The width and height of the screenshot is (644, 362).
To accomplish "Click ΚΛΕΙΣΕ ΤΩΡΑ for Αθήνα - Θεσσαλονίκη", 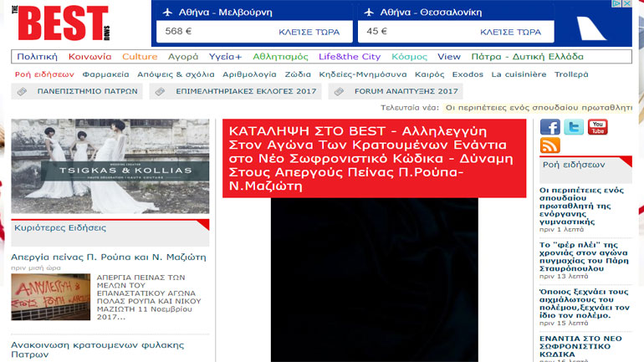I will (x=510, y=32).
